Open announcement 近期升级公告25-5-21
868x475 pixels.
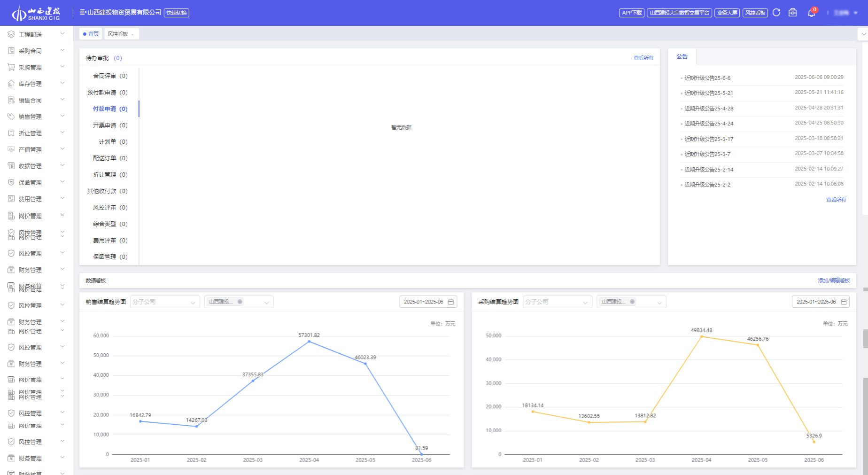pyautogui.click(x=709, y=93)
